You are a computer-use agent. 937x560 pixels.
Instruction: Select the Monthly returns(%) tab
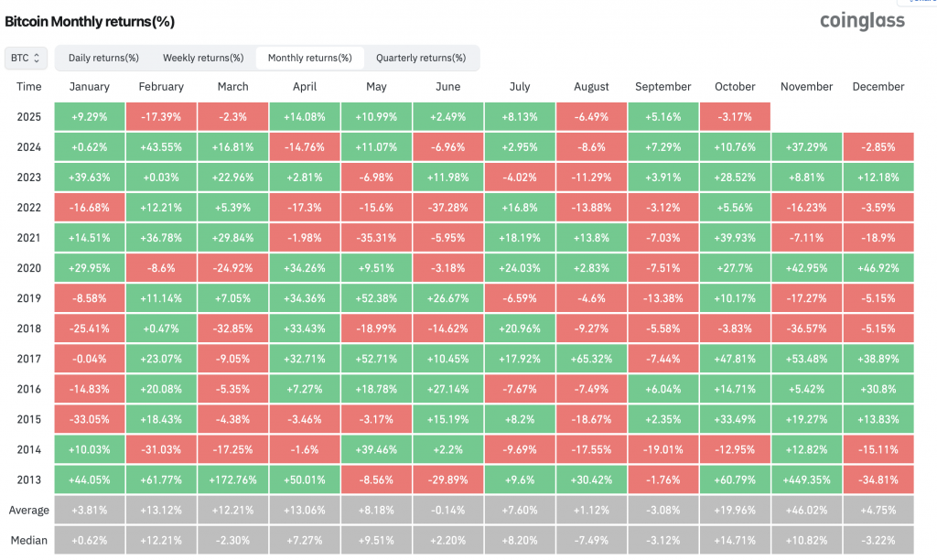coord(309,58)
